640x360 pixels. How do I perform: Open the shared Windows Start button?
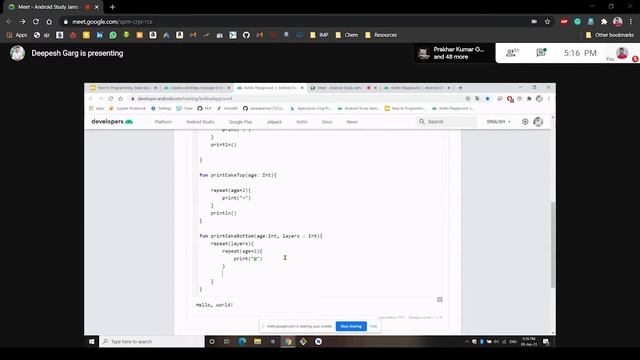[x=91, y=342]
